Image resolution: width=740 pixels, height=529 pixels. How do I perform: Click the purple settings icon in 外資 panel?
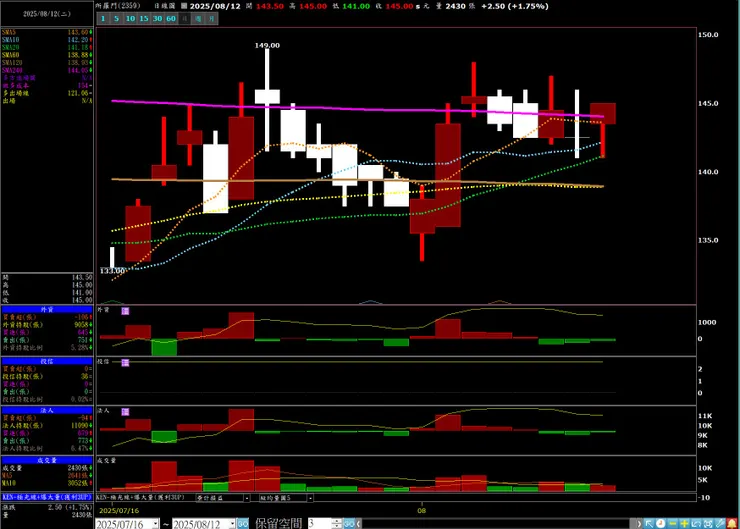click(x=125, y=311)
